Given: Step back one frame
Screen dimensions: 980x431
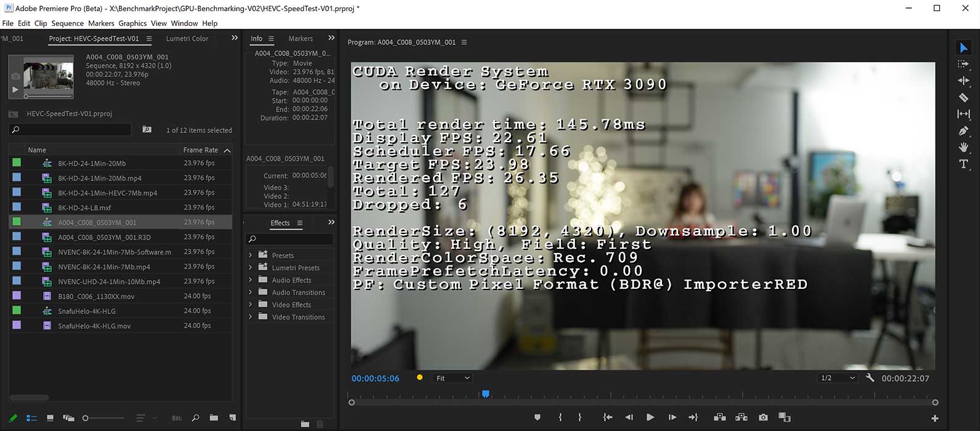Looking at the screenshot, I should [x=629, y=417].
